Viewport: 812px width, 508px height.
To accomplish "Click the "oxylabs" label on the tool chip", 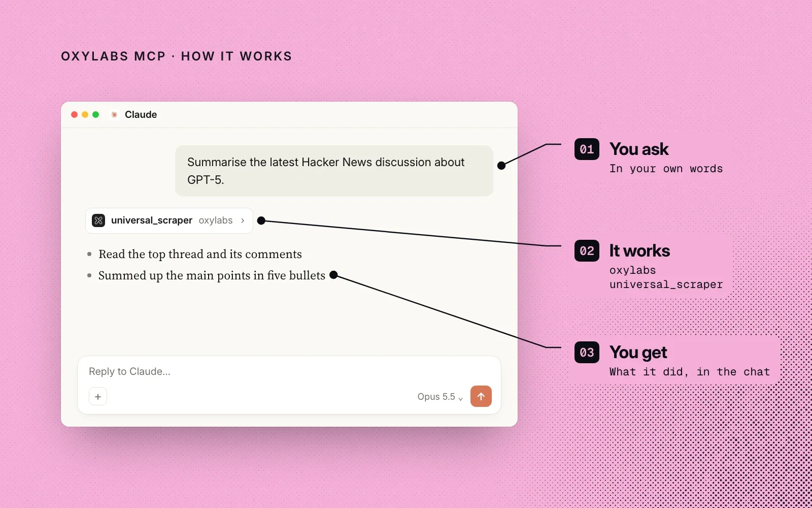I will point(216,220).
